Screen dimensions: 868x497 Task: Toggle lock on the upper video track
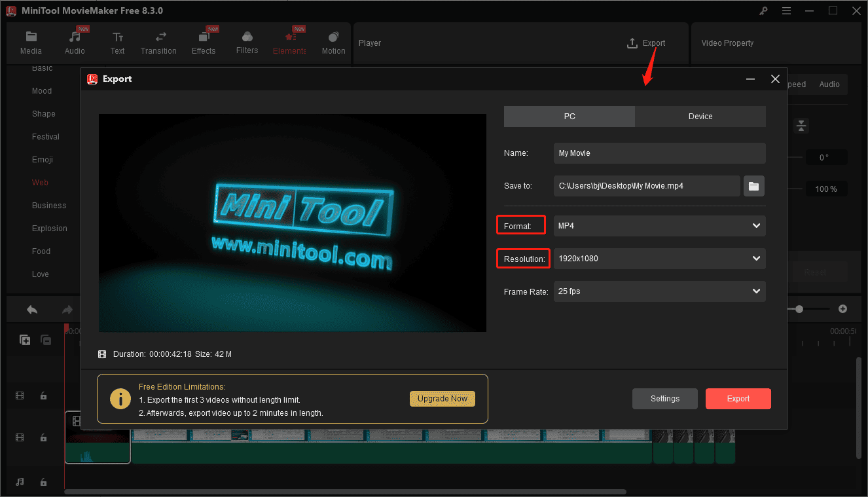43,396
